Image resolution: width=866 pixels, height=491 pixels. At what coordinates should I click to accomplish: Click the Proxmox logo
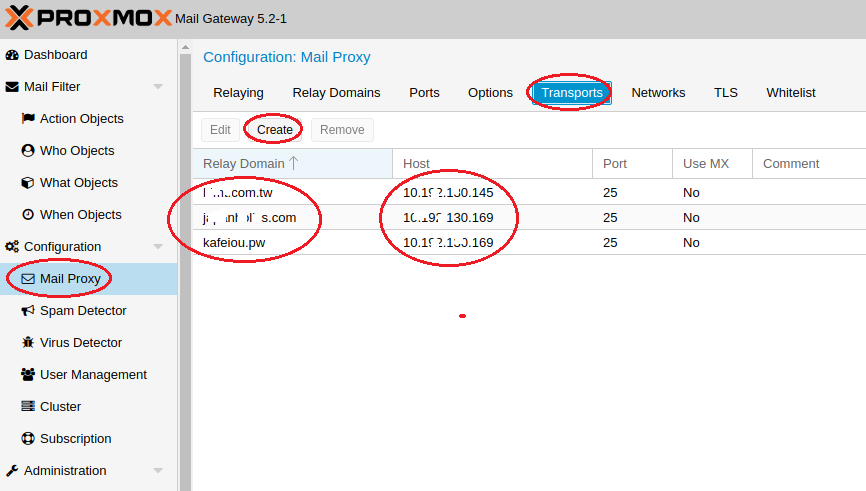[88, 18]
